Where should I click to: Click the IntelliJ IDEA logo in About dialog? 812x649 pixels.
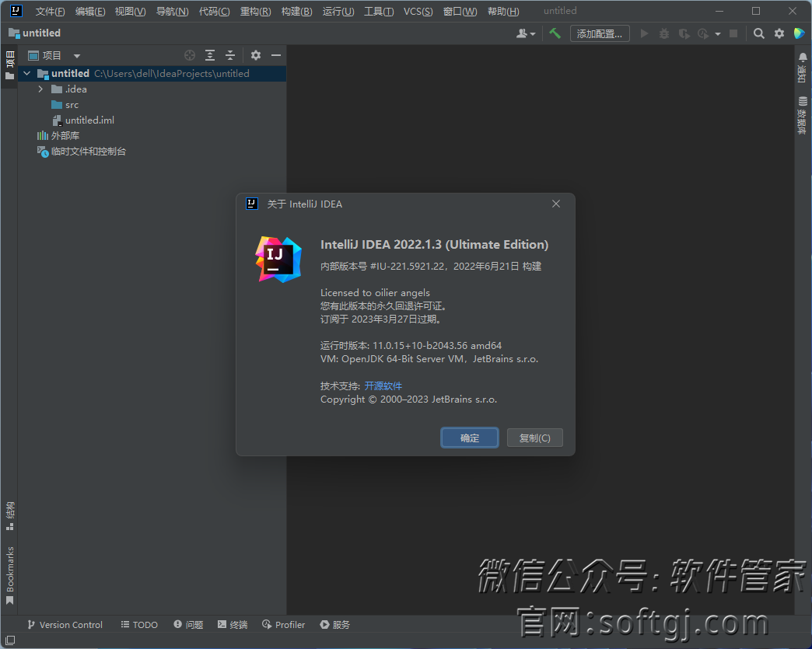point(278,260)
